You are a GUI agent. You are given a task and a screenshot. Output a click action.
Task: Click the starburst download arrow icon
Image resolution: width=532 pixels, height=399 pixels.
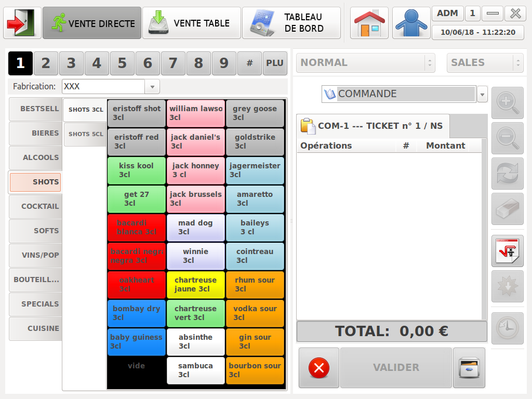(x=507, y=286)
